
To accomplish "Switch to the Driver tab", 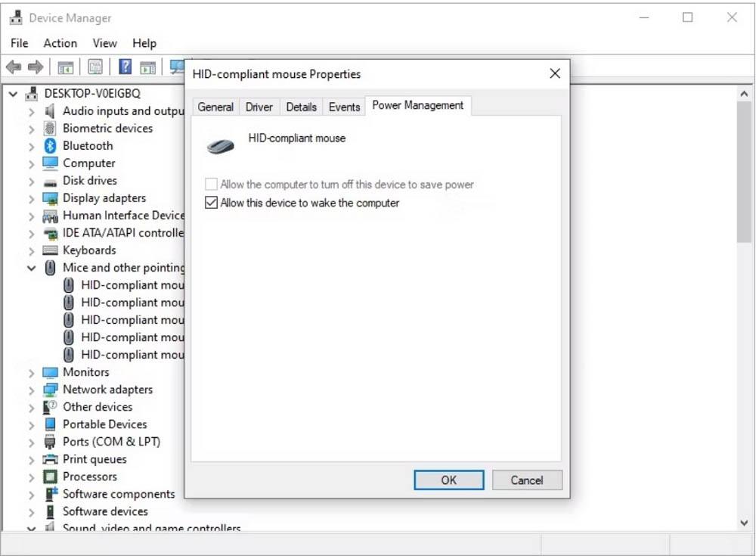I will [x=259, y=107].
